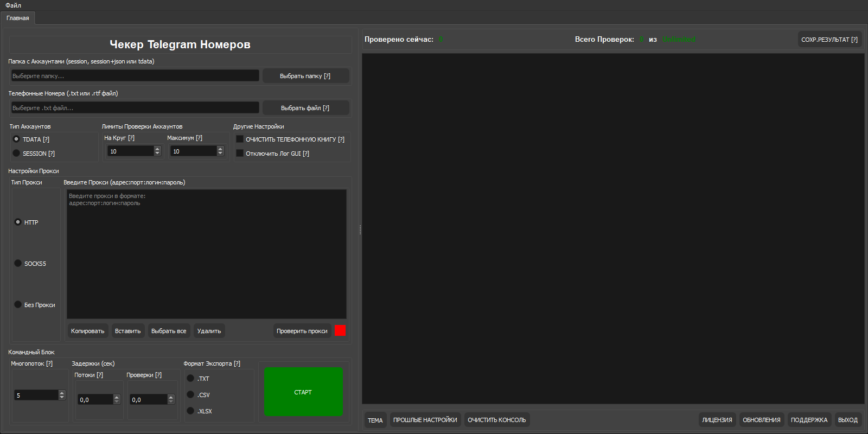Click the Максимум number field
Viewport: 868px width, 434px height.
pyautogui.click(x=194, y=151)
